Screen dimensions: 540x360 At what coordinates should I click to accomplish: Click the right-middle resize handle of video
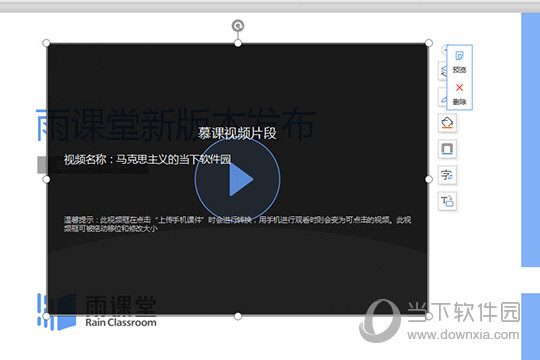click(429, 179)
